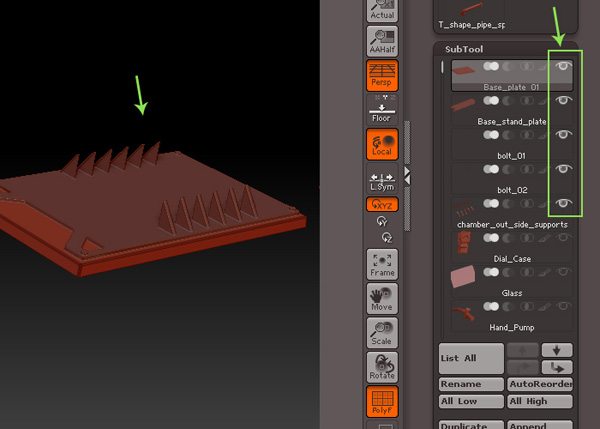Image resolution: width=600 pixels, height=429 pixels.
Task: Set intersection mode icon on bolt_02
Action: pos(527,170)
